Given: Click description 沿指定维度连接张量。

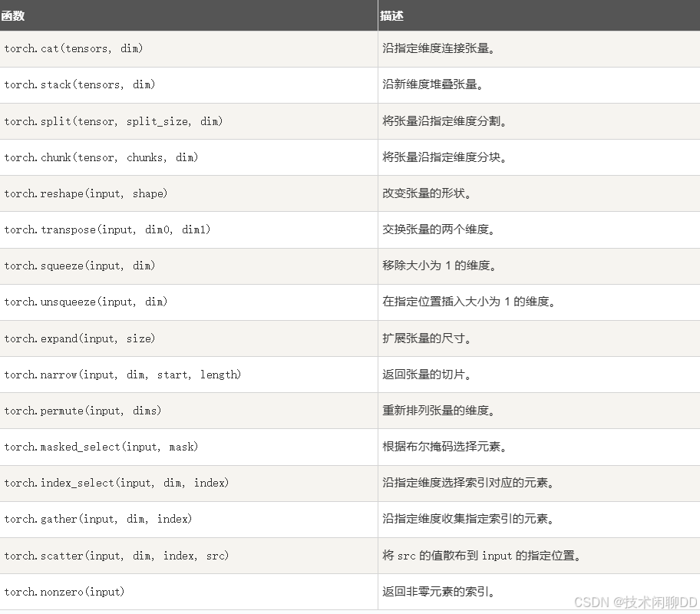Looking at the screenshot, I should 438,48.
